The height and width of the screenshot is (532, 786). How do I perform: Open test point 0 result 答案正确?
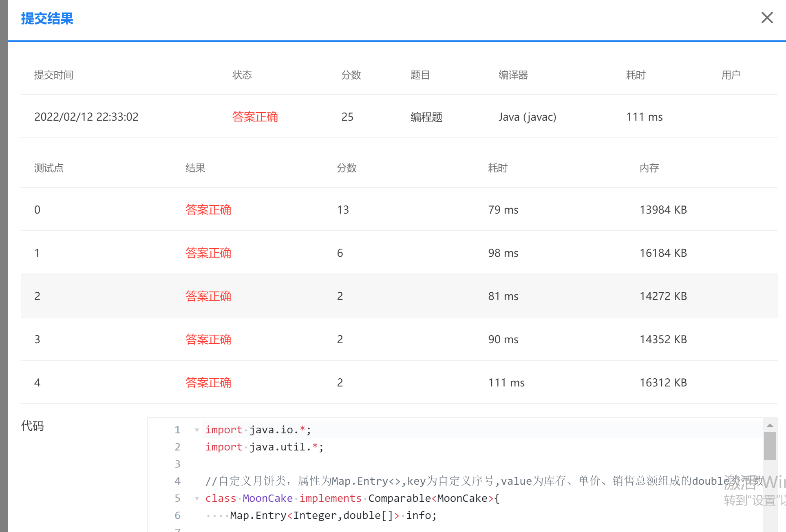208,210
